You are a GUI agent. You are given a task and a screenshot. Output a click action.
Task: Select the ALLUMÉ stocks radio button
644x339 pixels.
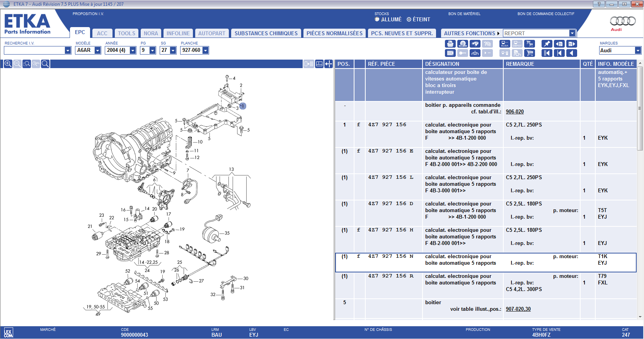tap(377, 19)
